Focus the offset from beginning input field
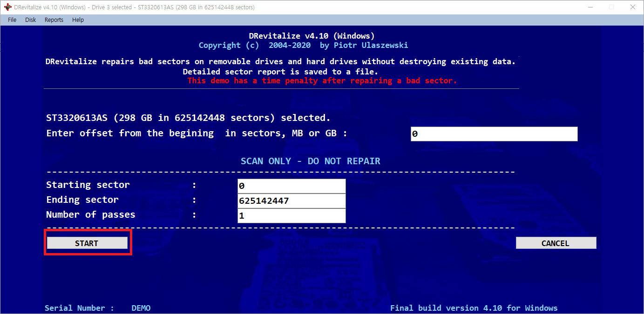 tap(494, 134)
